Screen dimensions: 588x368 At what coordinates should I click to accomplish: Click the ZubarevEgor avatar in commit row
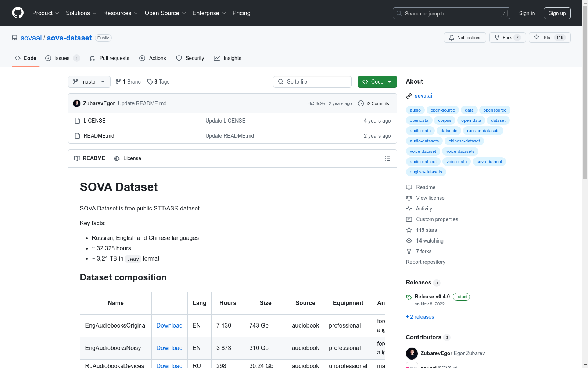point(77,103)
